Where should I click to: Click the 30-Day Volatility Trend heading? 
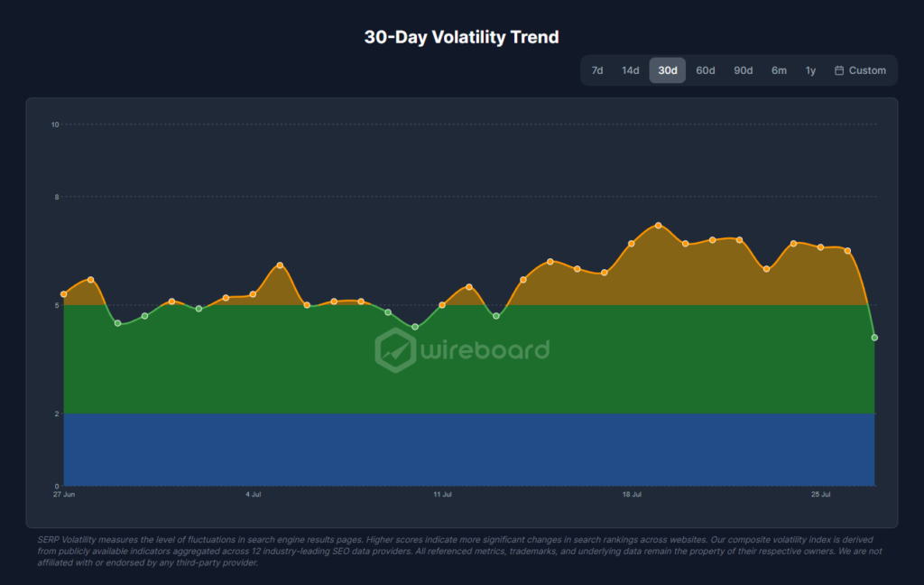pos(461,37)
